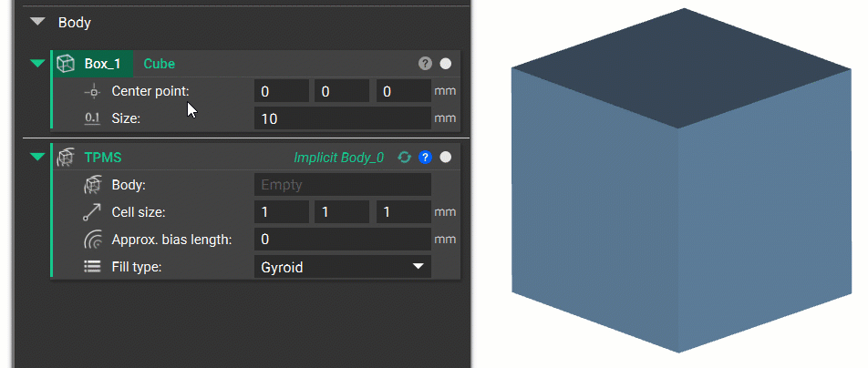Edit the Size value 10 field
Viewport: 868px width, 368px height.
click(x=343, y=118)
